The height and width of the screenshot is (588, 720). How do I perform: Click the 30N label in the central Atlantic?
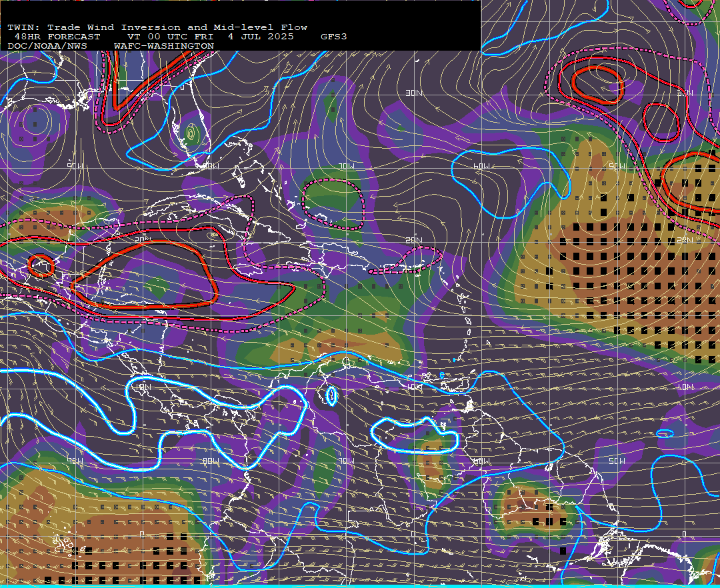(414, 93)
